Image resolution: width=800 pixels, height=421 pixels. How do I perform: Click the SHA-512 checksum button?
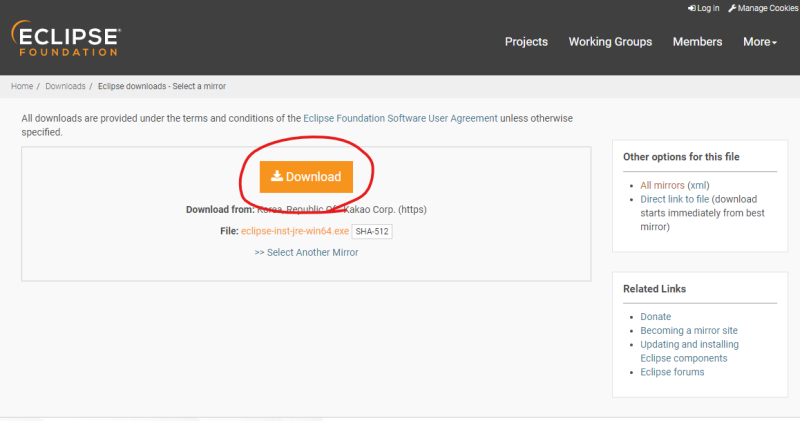pos(372,231)
